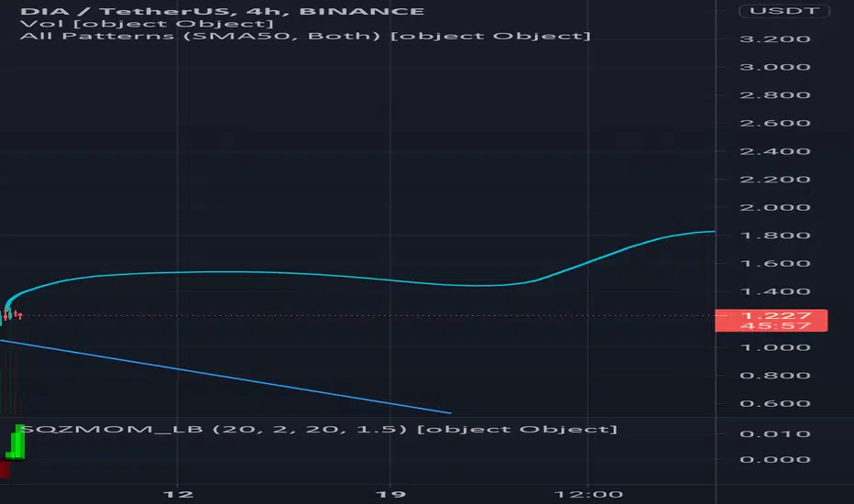854x504 pixels.
Task: Click the green momentum histogram bars
Action: click(x=16, y=443)
